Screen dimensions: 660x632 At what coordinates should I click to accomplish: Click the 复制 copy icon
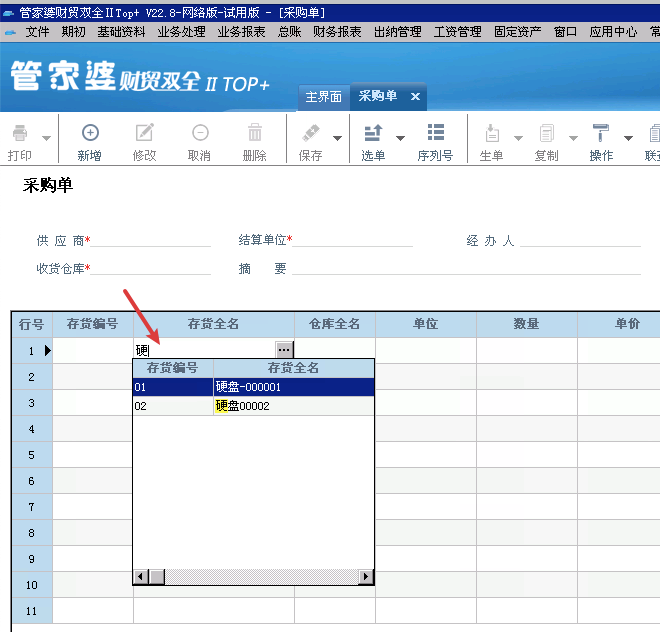[546, 133]
